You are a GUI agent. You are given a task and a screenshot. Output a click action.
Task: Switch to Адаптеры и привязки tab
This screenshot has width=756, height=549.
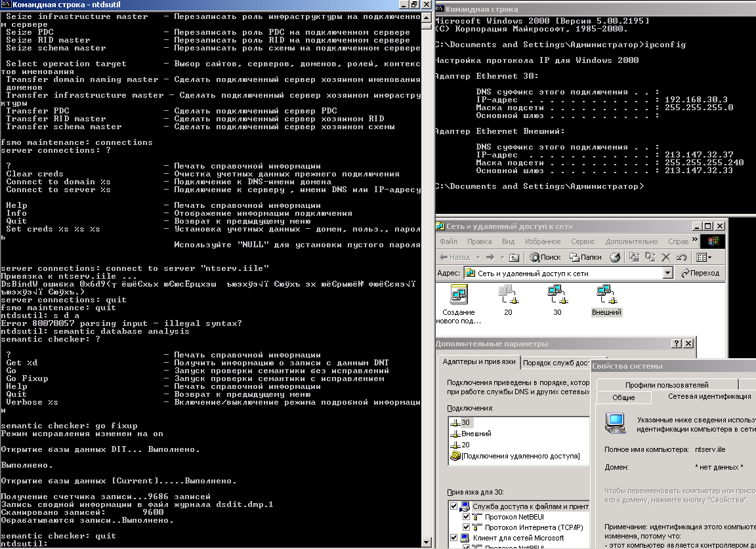point(479,362)
